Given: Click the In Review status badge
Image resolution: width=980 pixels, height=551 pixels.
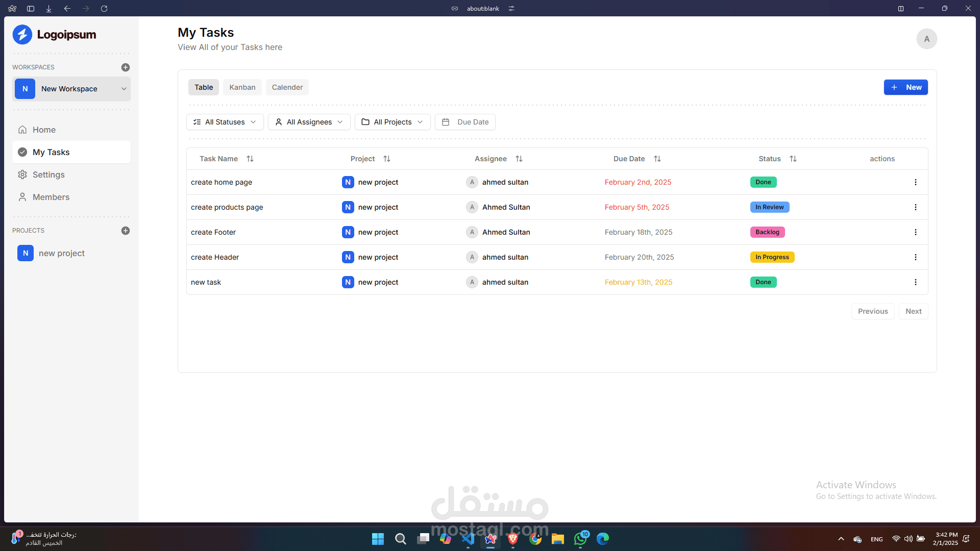Looking at the screenshot, I should click(769, 207).
